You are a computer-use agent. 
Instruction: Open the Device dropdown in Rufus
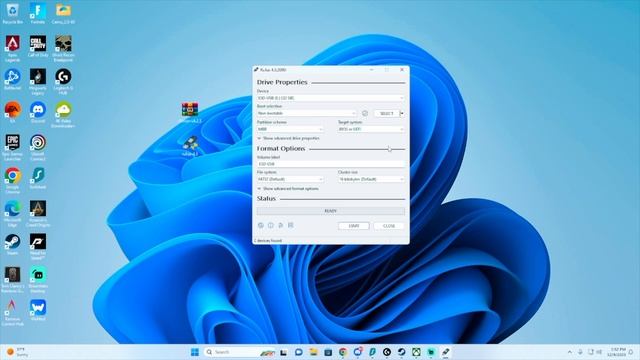tap(331, 98)
